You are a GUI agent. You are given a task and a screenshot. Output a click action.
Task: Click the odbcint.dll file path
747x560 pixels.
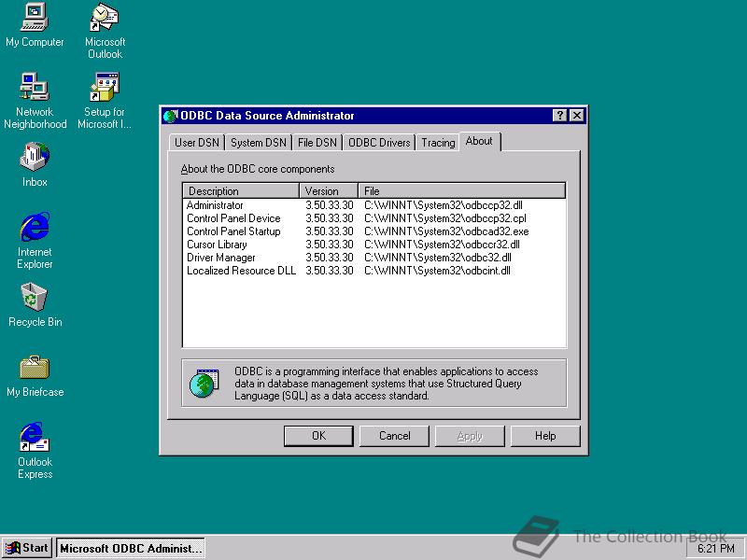[437, 271]
